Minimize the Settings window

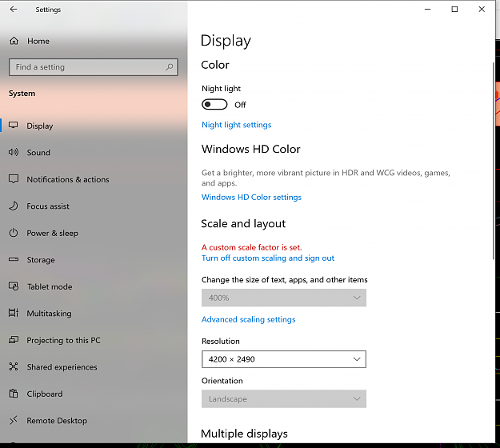[x=428, y=10]
